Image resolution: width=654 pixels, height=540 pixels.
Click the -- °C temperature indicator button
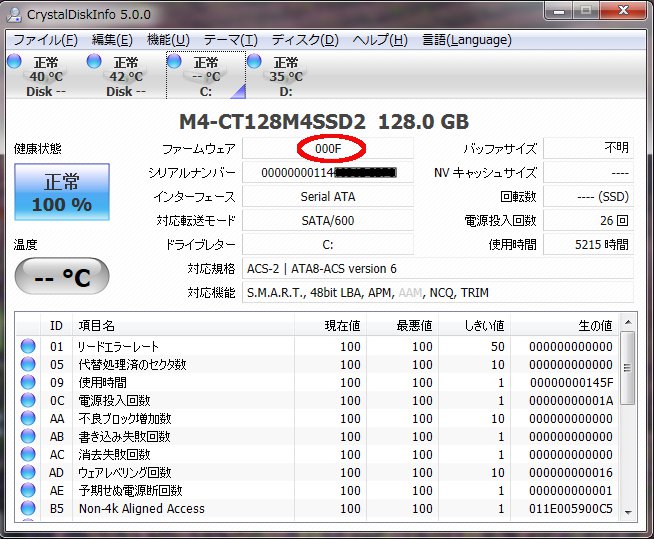click(62, 276)
